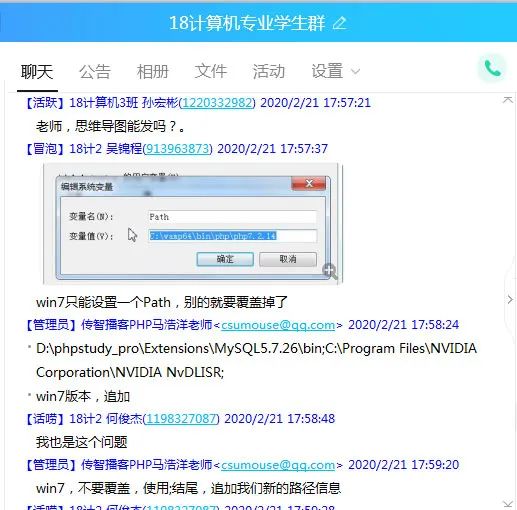Click the edit pencil icon beside group name
The image size is (517, 510).
(x=340, y=23)
